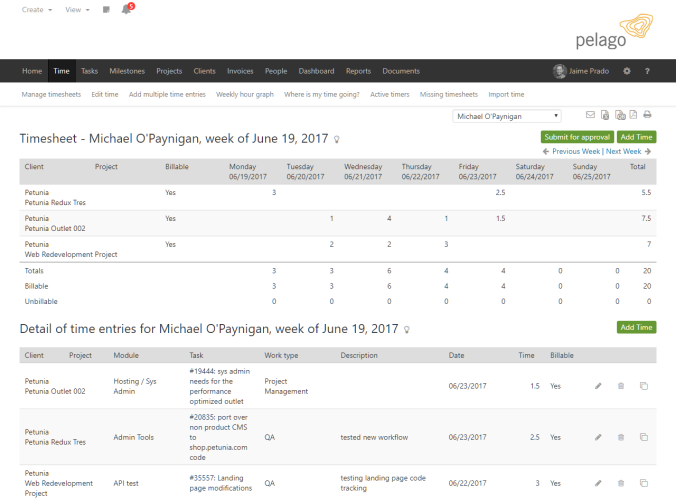Open the View dropdown menu
The height and width of the screenshot is (500, 676).
pyautogui.click(x=77, y=9)
